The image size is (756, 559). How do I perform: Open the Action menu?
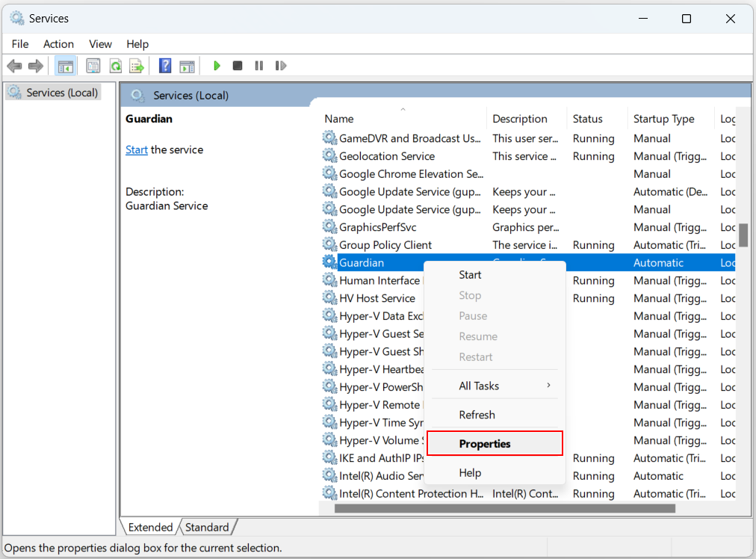click(58, 44)
